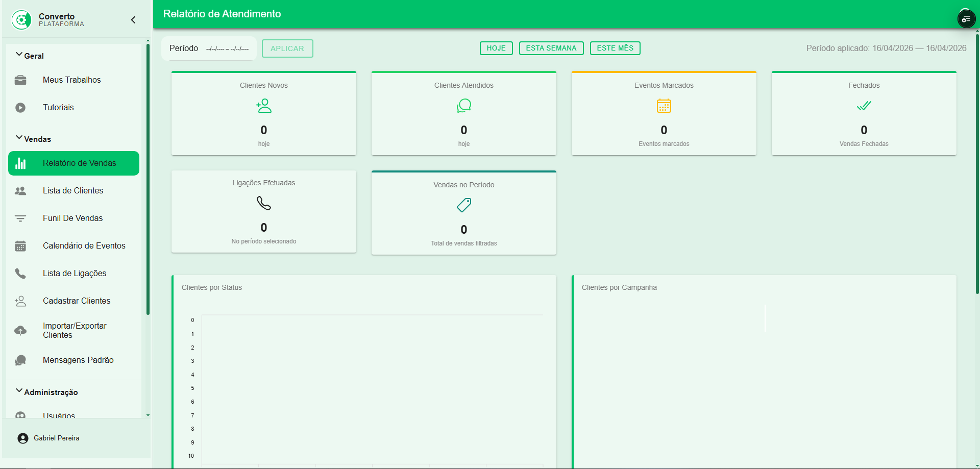Click the Lista de Ligações phone icon
This screenshot has width=980, height=469.
click(x=20, y=274)
